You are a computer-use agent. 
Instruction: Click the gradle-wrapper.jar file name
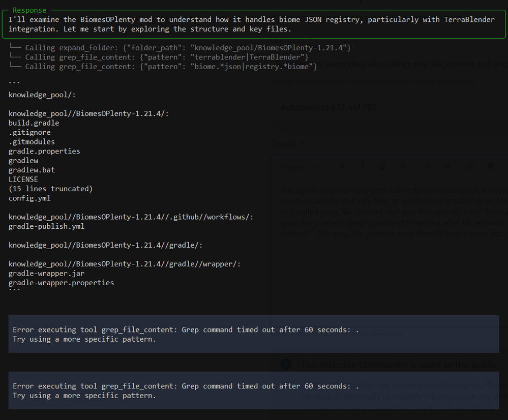coord(46,274)
